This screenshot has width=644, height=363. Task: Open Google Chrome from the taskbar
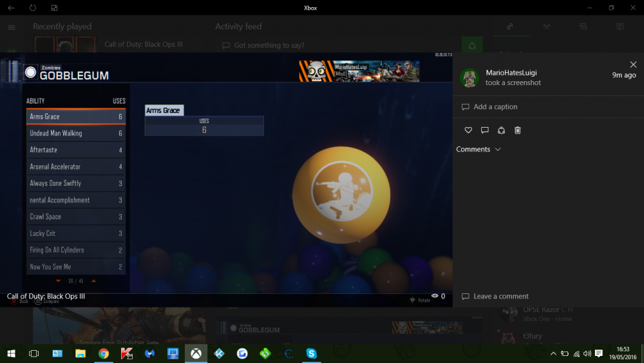103,353
